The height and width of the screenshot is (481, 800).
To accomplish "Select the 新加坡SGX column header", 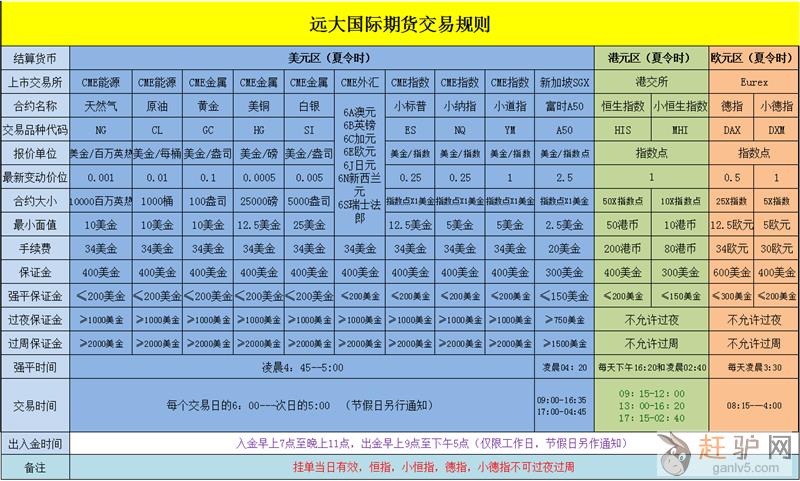I will (565, 82).
